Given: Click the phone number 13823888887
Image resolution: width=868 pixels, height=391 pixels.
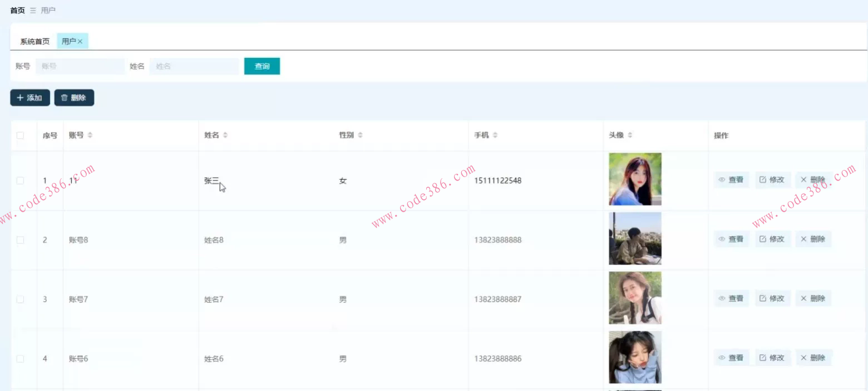Looking at the screenshot, I should point(498,299).
